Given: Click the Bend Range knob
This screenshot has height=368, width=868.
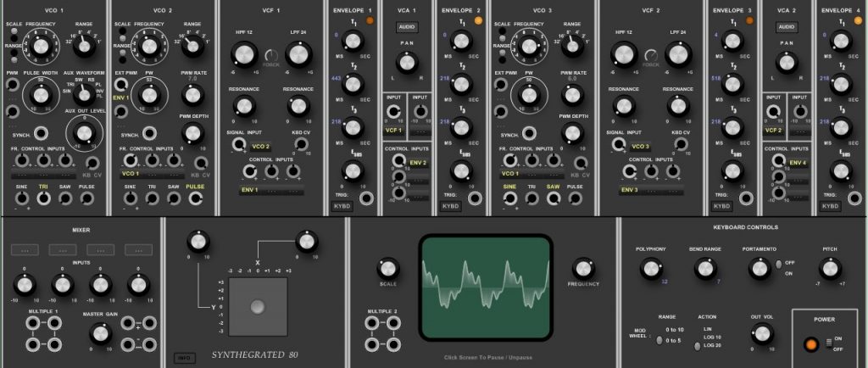Looking at the screenshot, I should point(704,269).
